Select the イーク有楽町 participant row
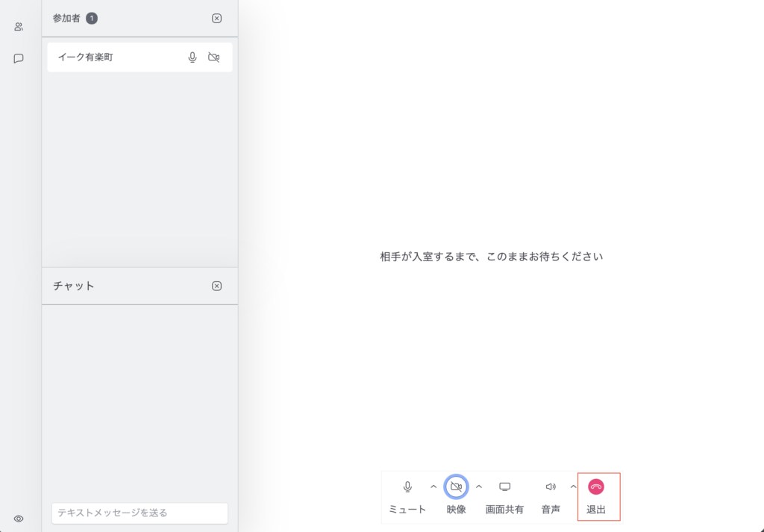Image resolution: width=764 pixels, height=532 pixels. pos(112,57)
